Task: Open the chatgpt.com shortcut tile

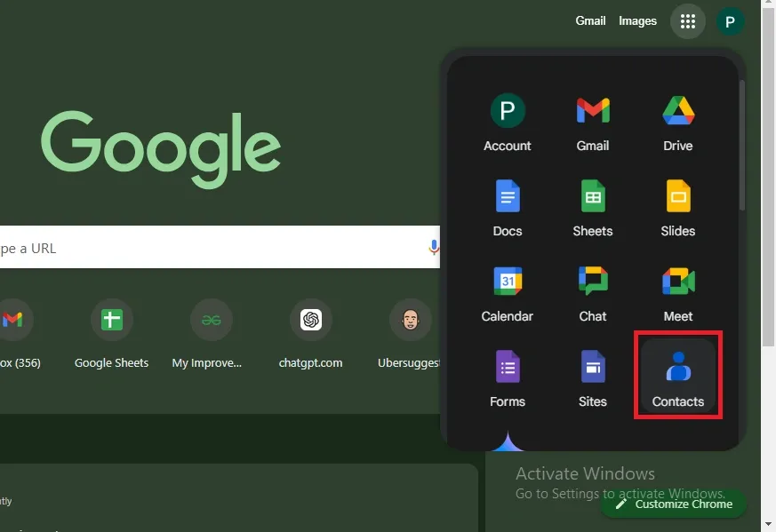Action: click(x=311, y=334)
